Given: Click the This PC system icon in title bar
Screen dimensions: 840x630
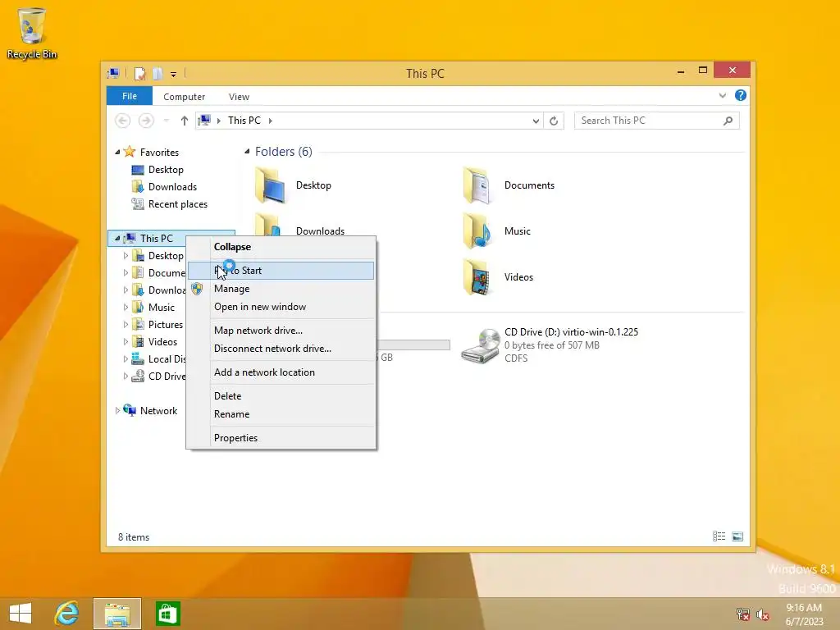Looking at the screenshot, I should pos(113,73).
